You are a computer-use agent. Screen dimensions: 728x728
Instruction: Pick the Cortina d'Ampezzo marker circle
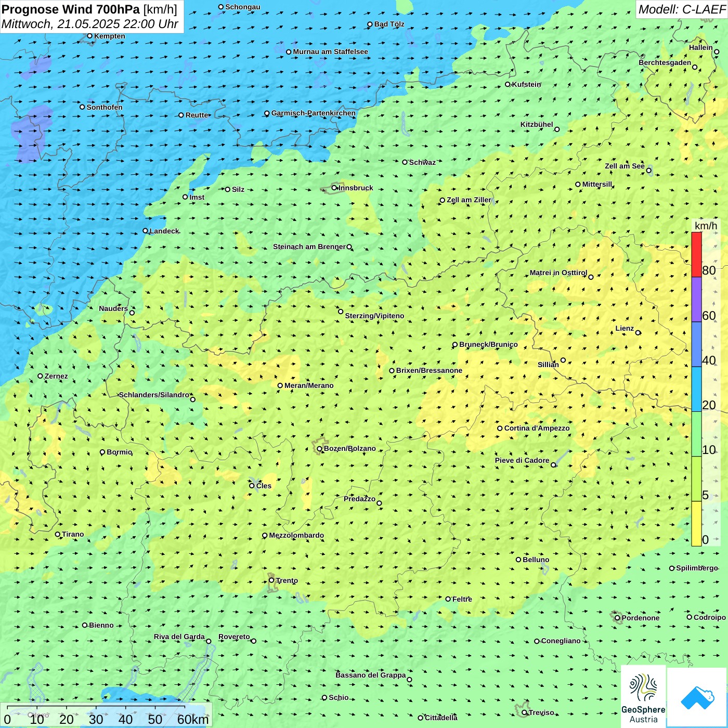click(500, 428)
